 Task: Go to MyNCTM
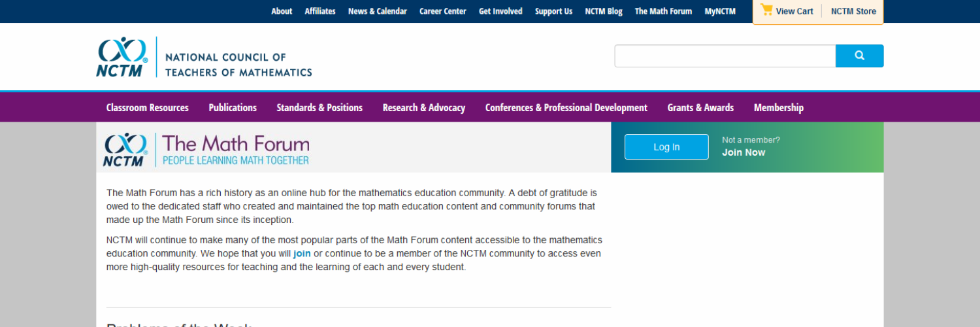click(x=720, y=11)
